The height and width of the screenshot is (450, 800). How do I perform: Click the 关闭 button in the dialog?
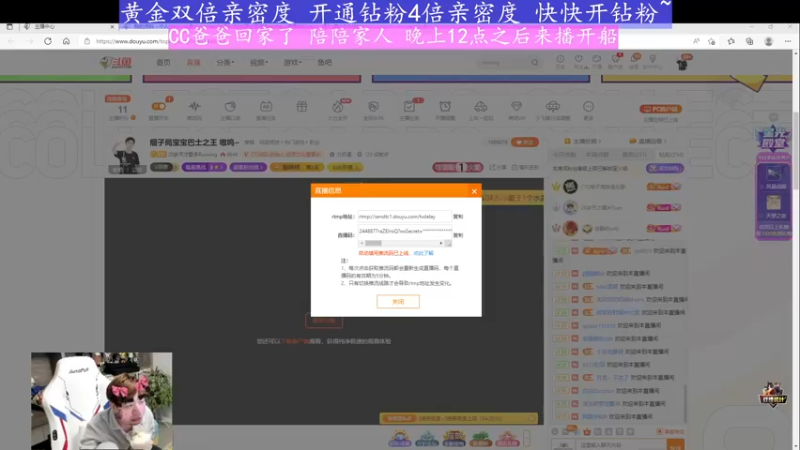pyautogui.click(x=398, y=302)
